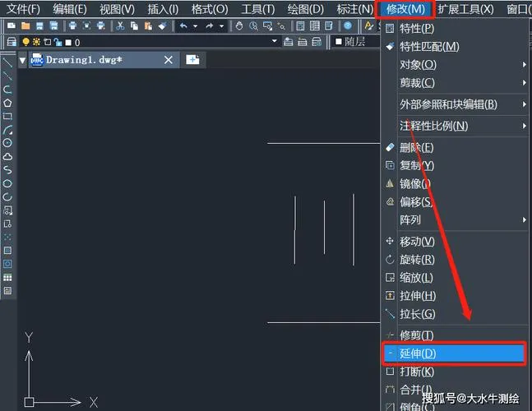
Task: Choose 移动(V) menu item
Action: click(x=455, y=242)
